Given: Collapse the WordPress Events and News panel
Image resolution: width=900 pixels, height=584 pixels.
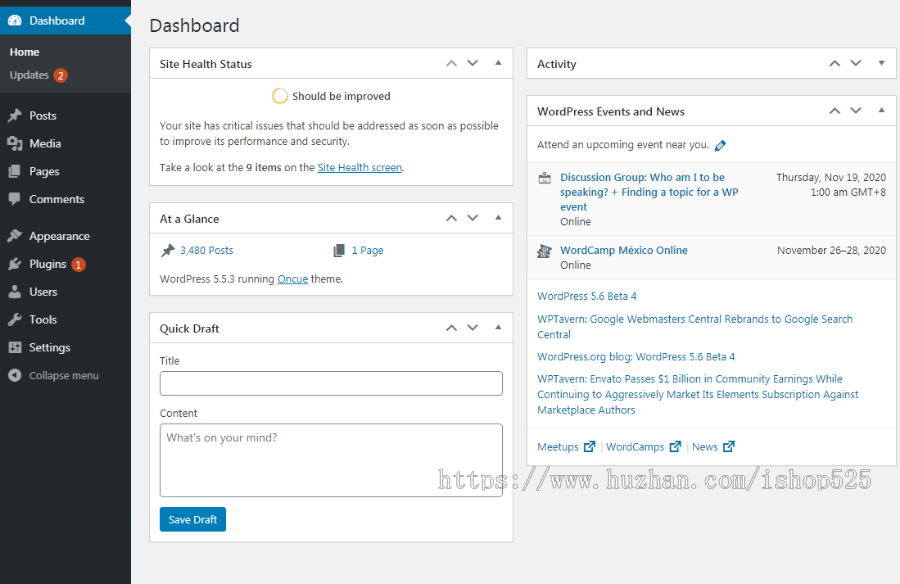Looking at the screenshot, I should [882, 110].
